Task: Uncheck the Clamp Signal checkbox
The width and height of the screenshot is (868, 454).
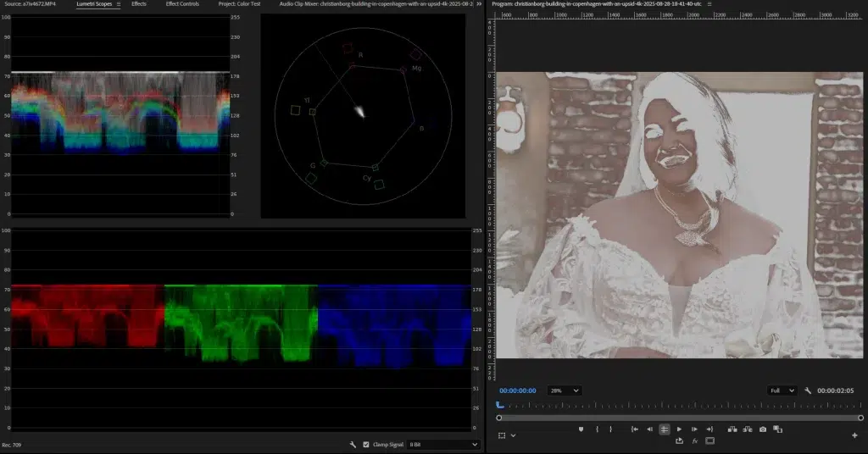Action: [366, 444]
